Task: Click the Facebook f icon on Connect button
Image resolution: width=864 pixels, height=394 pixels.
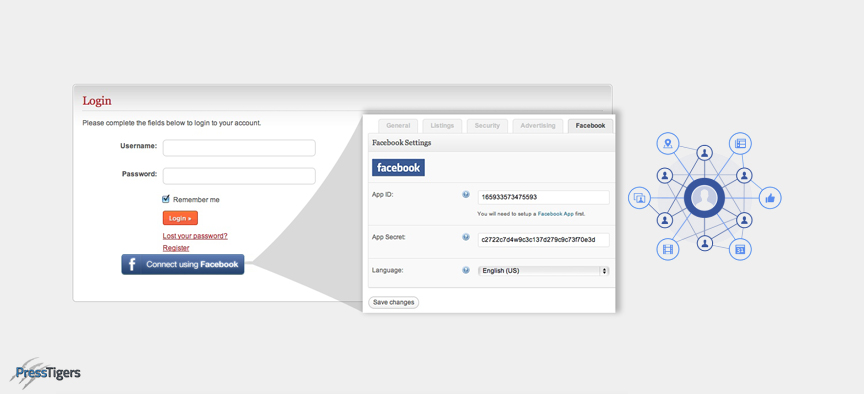Action: coord(132,265)
